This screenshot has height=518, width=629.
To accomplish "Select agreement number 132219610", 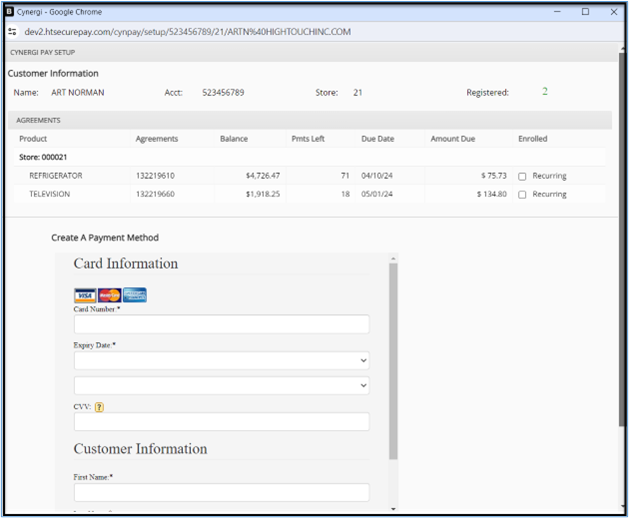I will point(155,176).
